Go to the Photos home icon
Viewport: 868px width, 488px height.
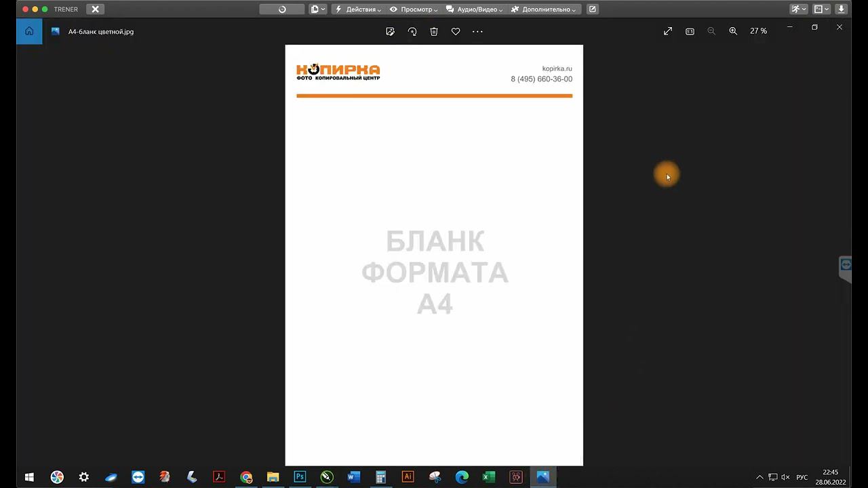click(x=29, y=31)
